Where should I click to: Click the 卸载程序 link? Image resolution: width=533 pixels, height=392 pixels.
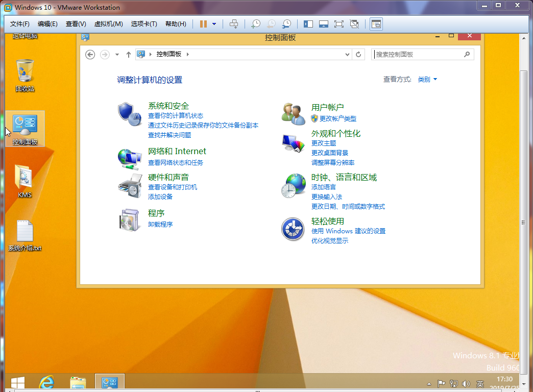[x=160, y=224]
